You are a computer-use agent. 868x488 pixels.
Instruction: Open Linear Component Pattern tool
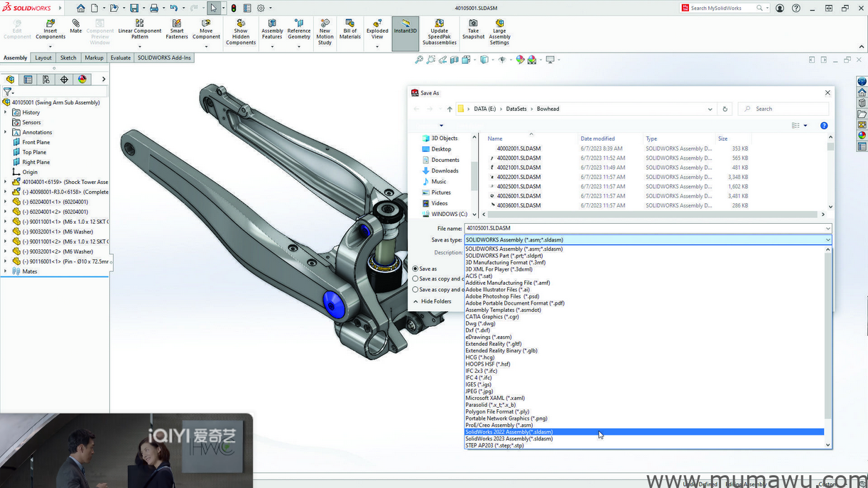click(x=139, y=29)
